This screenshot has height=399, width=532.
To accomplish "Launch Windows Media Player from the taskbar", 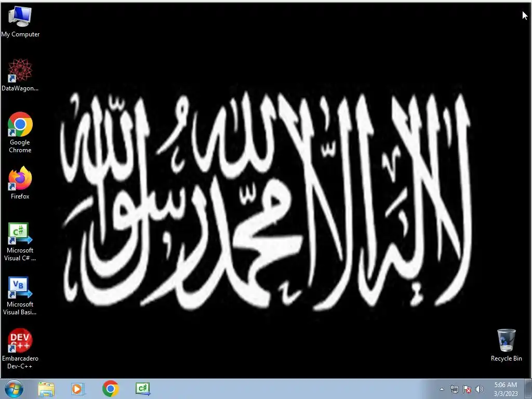I will tap(78, 389).
